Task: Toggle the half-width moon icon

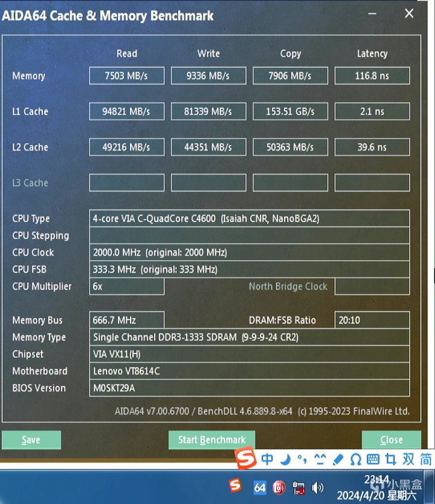Action: [285, 460]
